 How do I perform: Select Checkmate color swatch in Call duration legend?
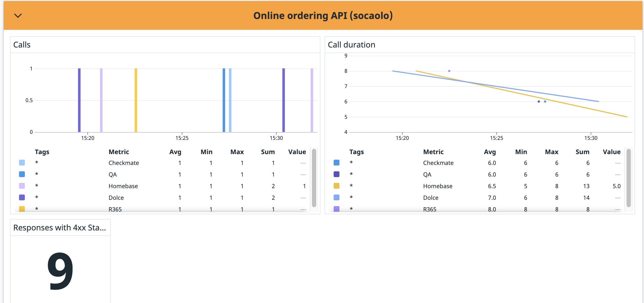tap(337, 163)
